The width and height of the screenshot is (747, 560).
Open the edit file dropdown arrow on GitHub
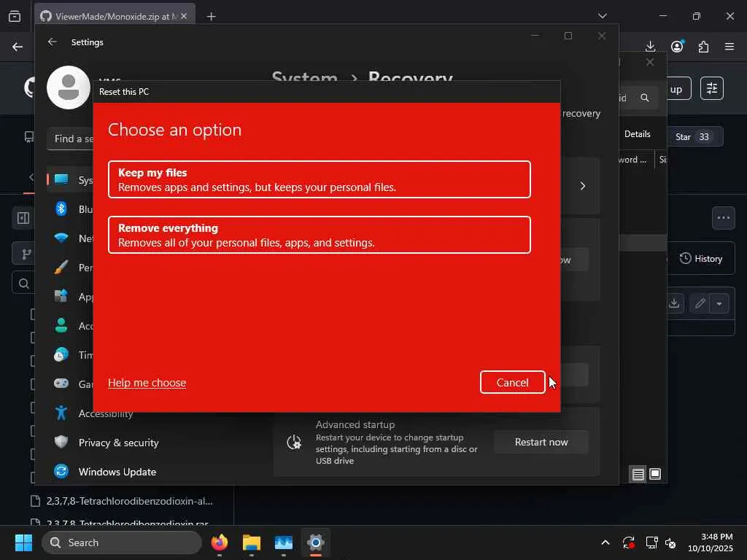719,303
